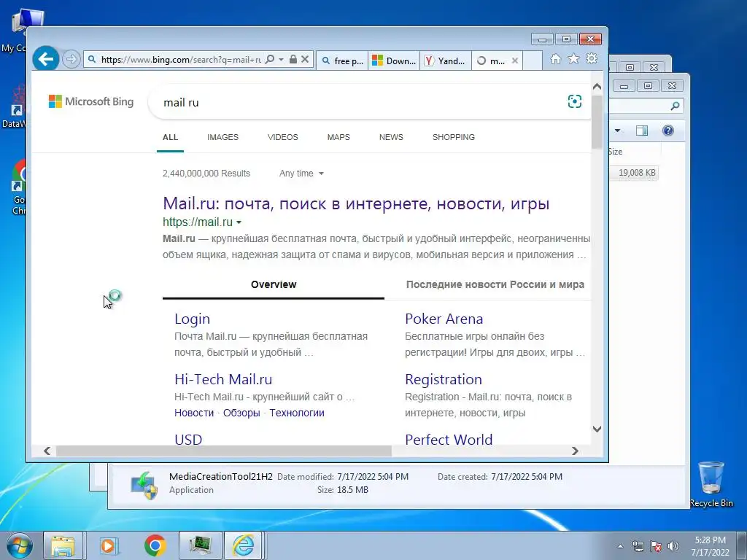Switch to VIDEOS results
This screenshot has height=560, width=747.
click(x=282, y=137)
